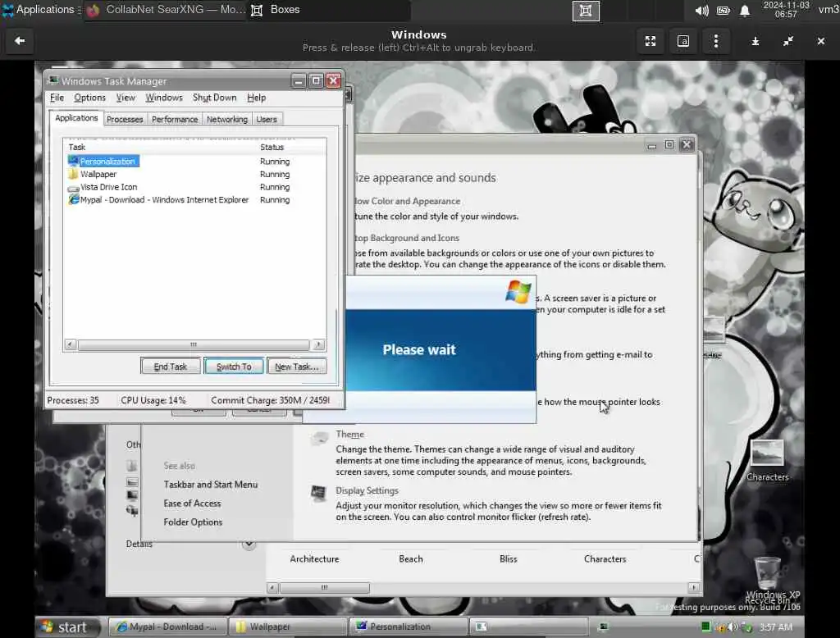Click the volume icon in Windows tray
Screen dimensions: 840x638
tap(733, 627)
